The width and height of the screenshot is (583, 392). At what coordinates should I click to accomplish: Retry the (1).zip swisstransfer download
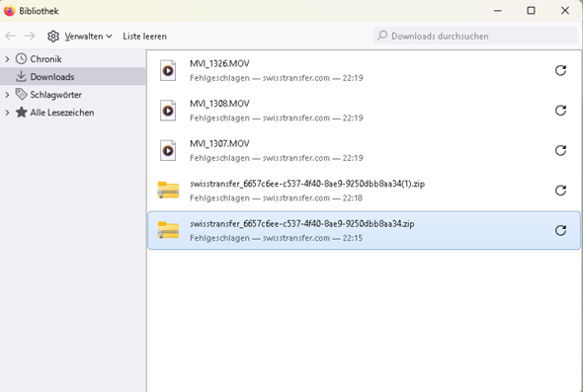pos(560,191)
